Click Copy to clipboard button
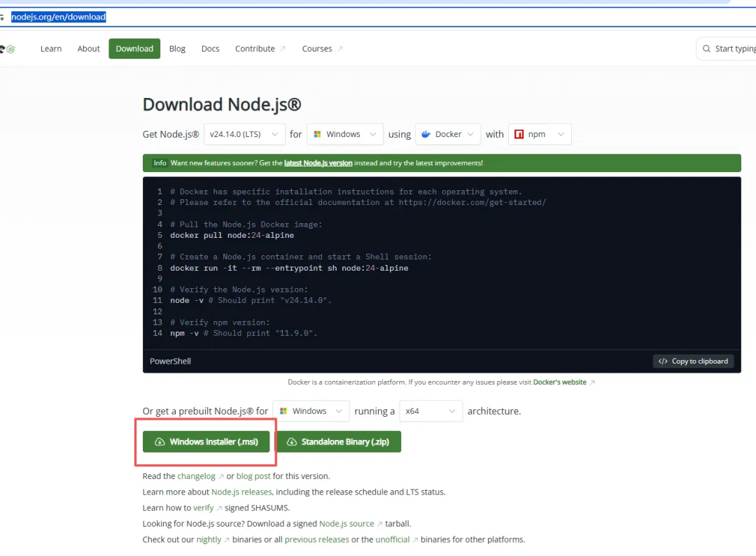The width and height of the screenshot is (756, 556). coord(693,362)
